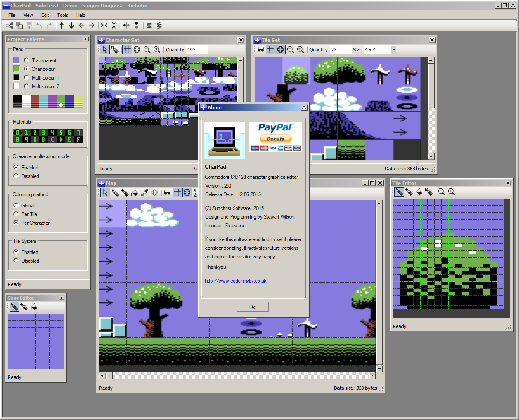The image size is (519, 420).
Task: Select the material paint tool in Character Set
Action: (115, 50)
